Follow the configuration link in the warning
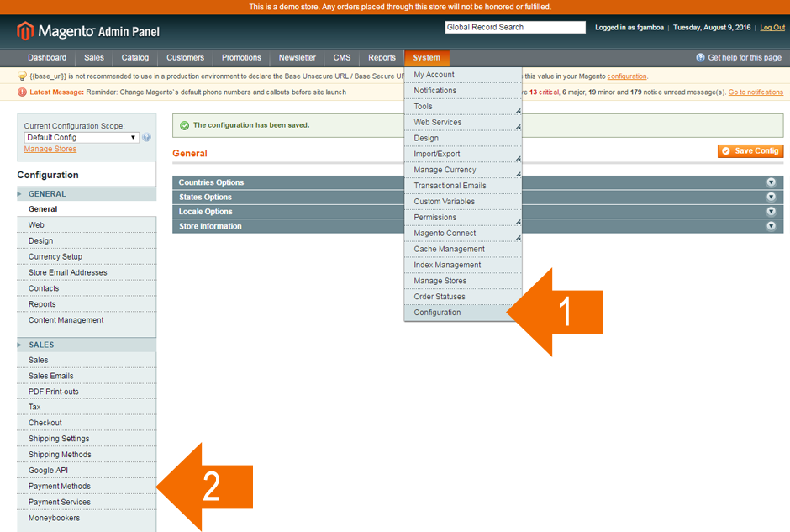Screen dimensions: 790x532 pyautogui.click(x=627, y=76)
